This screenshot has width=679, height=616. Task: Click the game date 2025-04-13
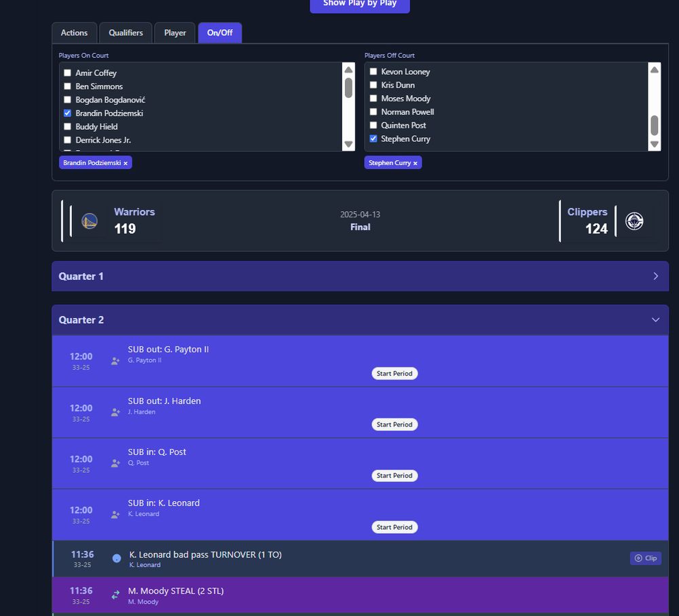(x=360, y=215)
